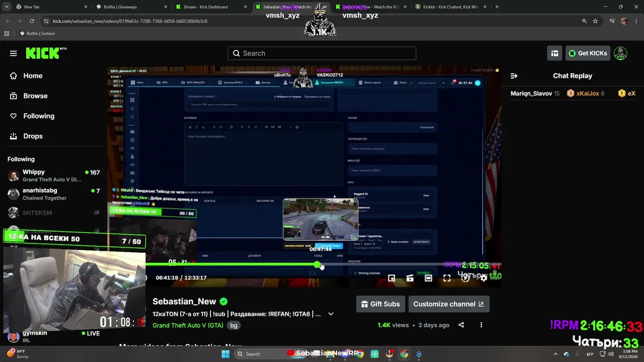Go back in browser history
Viewport: 644px width, 362px height.
(8, 21)
